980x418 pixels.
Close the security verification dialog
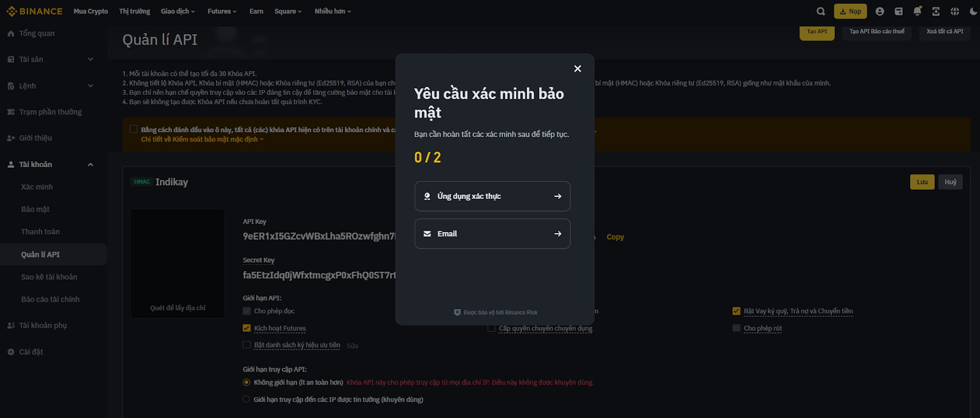coord(577,69)
